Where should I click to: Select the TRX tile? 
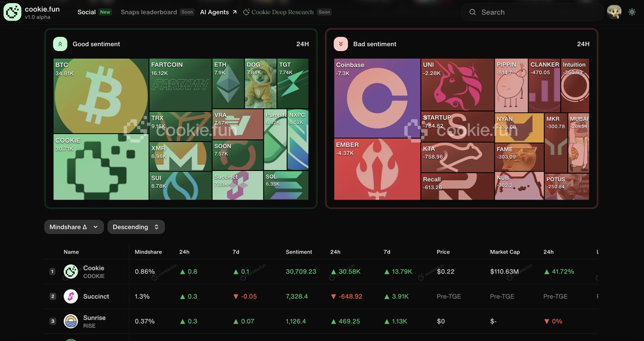180,127
